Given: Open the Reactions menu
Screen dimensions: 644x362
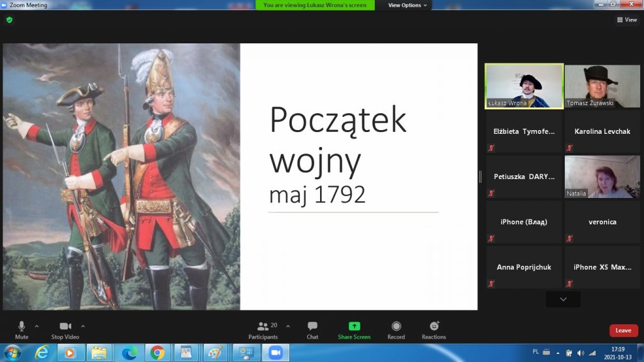Looking at the screenshot, I should coord(434,329).
